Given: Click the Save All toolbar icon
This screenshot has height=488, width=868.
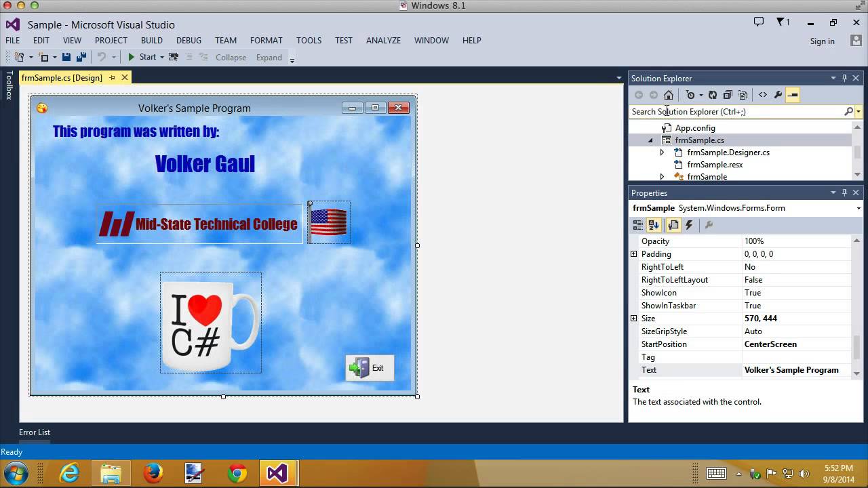Looking at the screenshot, I should pyautogui.click(x=81, y=58).
